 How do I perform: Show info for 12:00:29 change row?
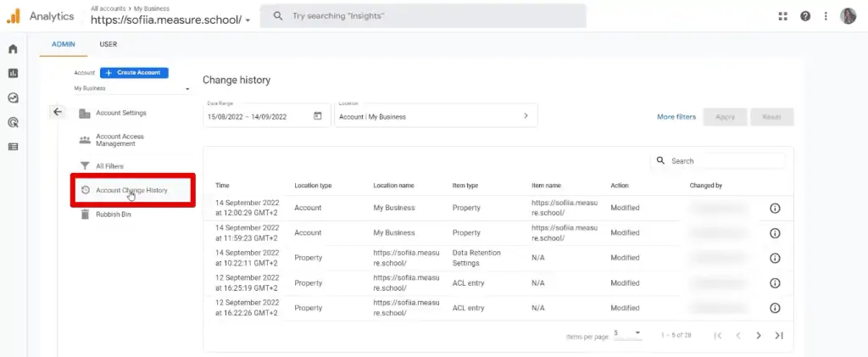pyautogui.click(x=775, y=208)
